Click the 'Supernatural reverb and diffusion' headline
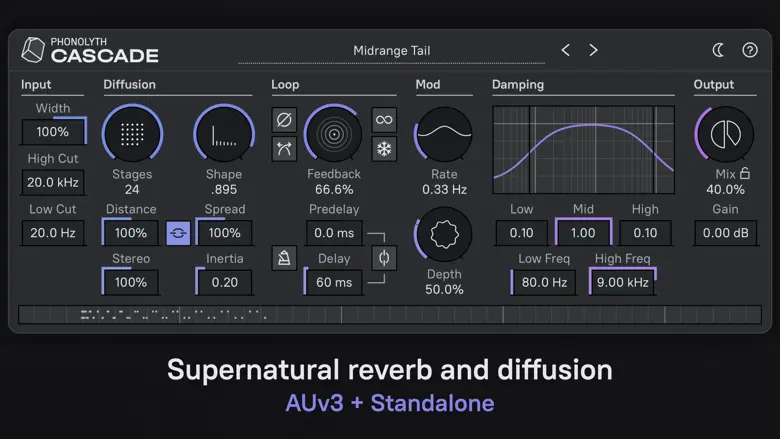The height and width of the screenshot is (439, 780). [390, 370]
